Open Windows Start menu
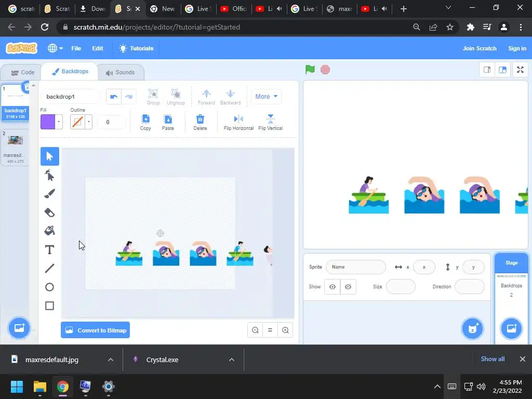 (17, 387)
